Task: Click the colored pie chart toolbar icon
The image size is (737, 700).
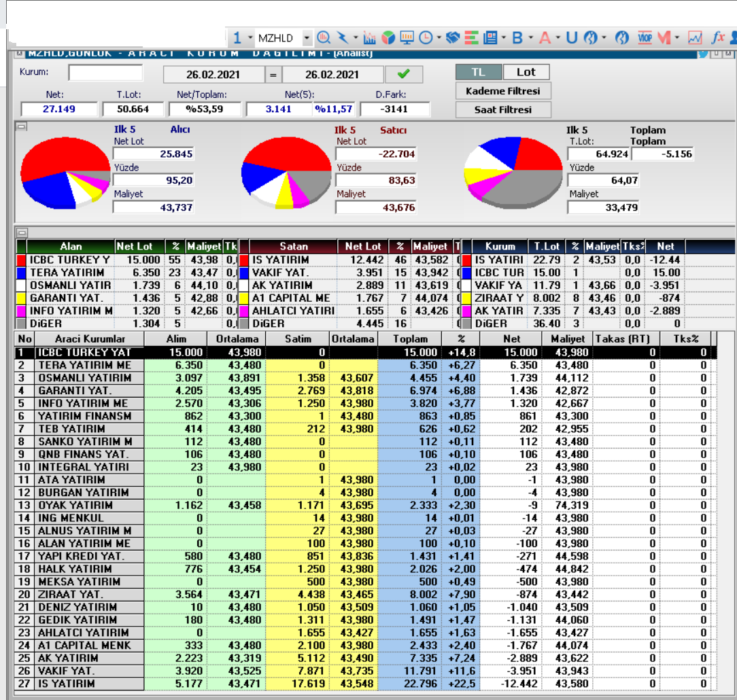Action: [x=388, y=37]
